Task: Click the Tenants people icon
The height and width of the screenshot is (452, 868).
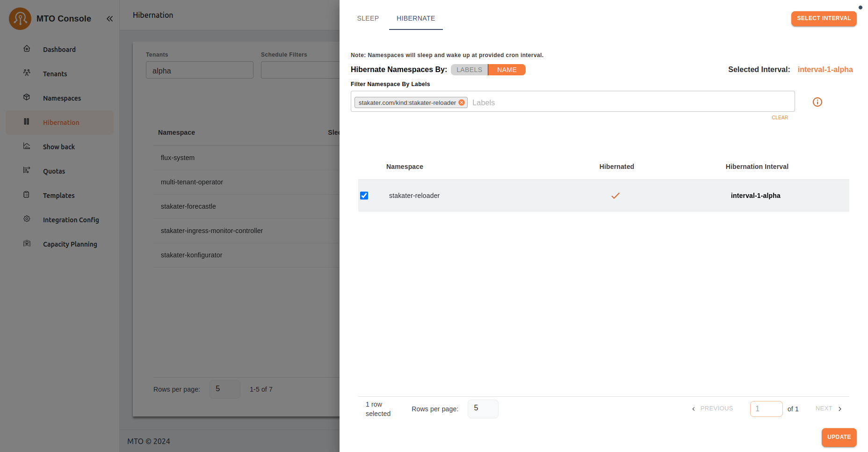Action: 27,73
